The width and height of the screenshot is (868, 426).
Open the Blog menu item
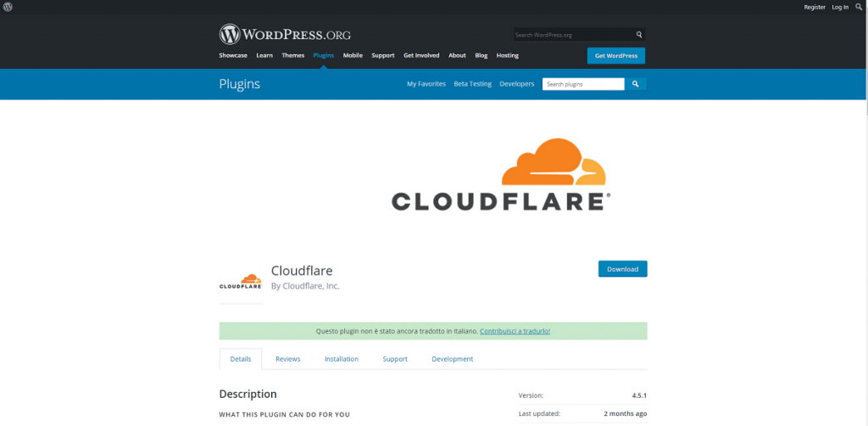pyautogui.click(x=481, y=55)
